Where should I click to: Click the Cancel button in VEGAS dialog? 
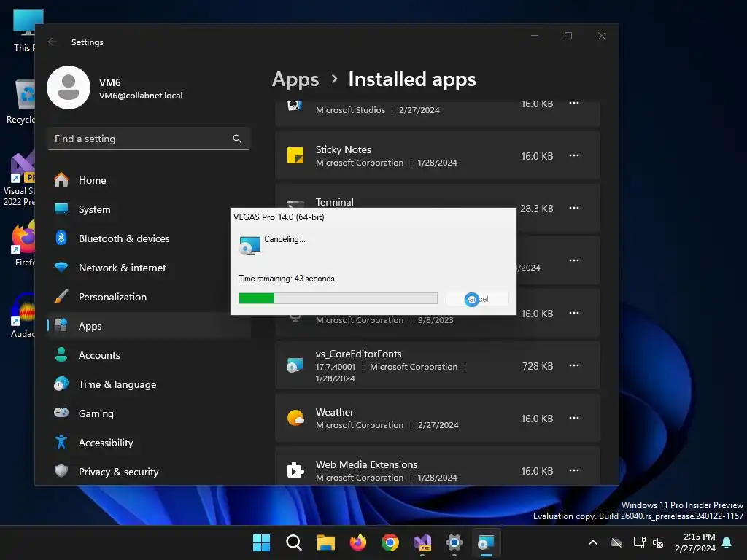tap(477, 299)
